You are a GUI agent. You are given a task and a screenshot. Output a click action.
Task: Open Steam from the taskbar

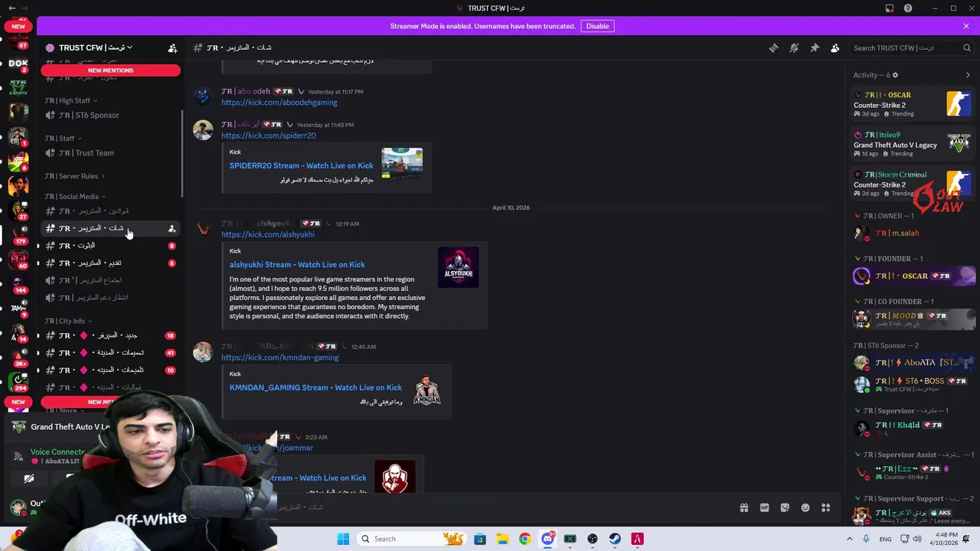tap(615, 539)
